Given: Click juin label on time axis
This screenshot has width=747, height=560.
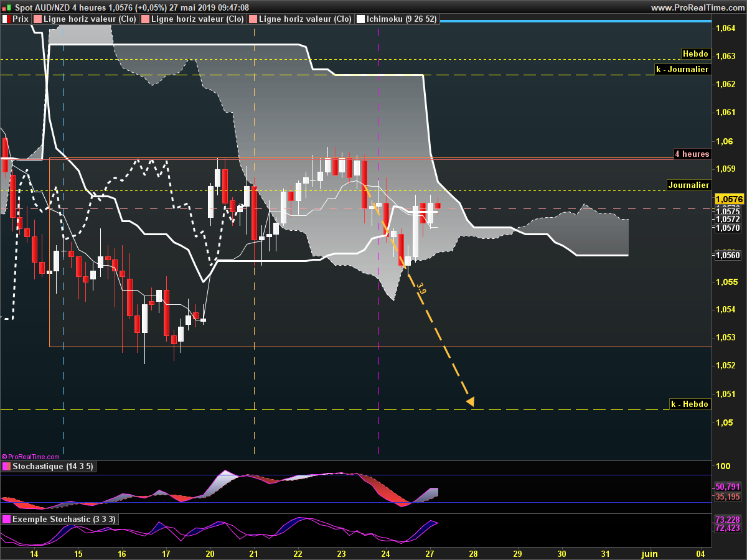Looking at the screenshot, I should coord(649,554).
